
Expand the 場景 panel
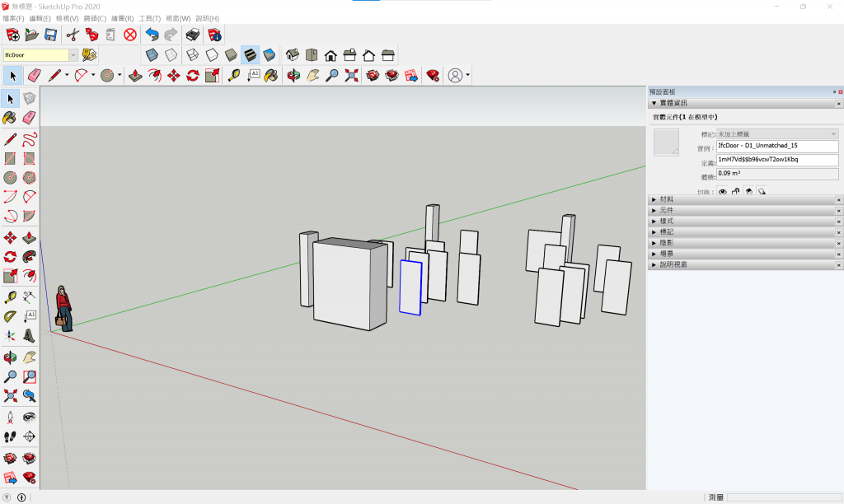point(654,254)
